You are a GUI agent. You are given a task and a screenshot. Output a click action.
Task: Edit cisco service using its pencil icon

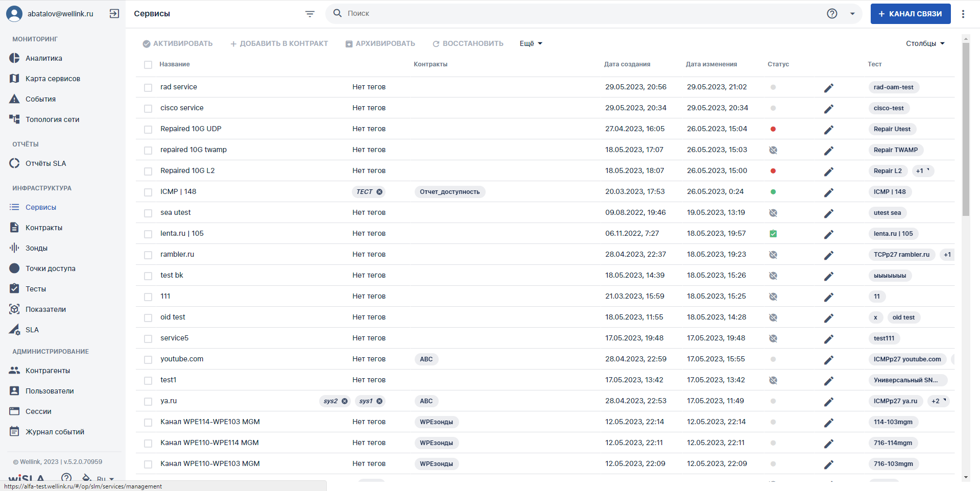(x=828, y=109)
